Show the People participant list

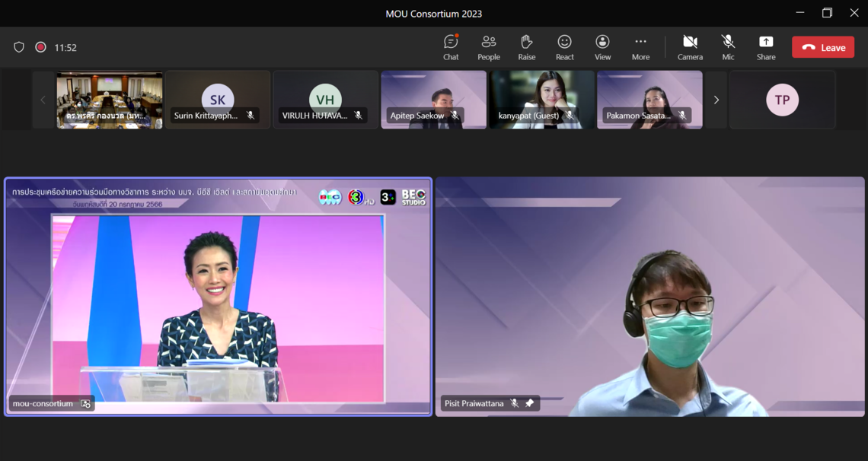[489, 47]
